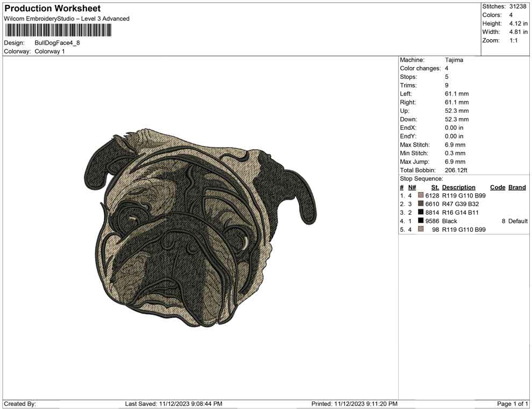532x409 pixels.
Task: Click stitch count '6610' in stop 2
Action: 432,204
